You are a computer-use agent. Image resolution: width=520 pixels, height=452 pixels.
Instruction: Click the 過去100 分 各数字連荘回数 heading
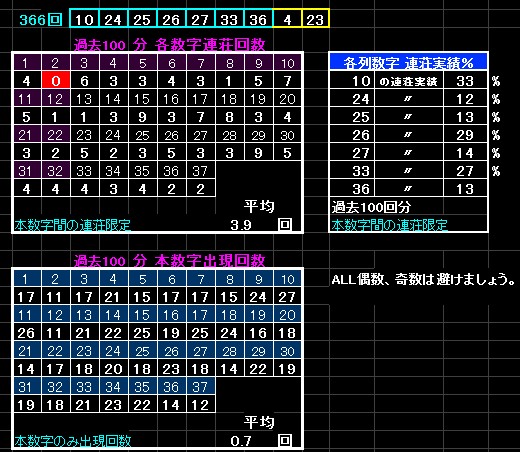pyautogui.click(x=169, y=45)
